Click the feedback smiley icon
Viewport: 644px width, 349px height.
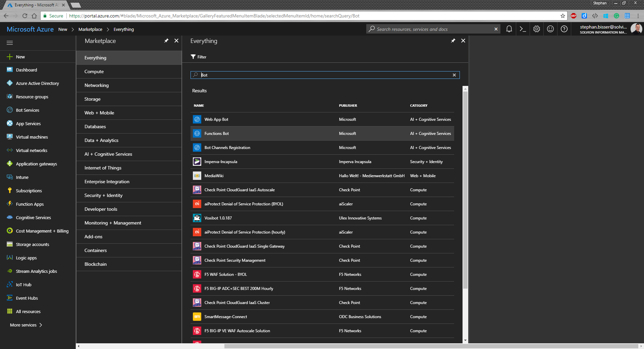550,29
